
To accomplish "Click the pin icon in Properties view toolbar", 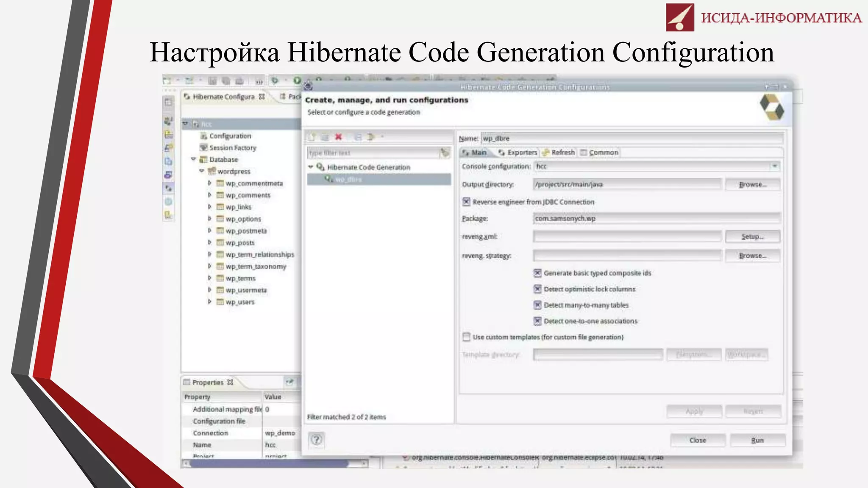I will tap(289, 382).
